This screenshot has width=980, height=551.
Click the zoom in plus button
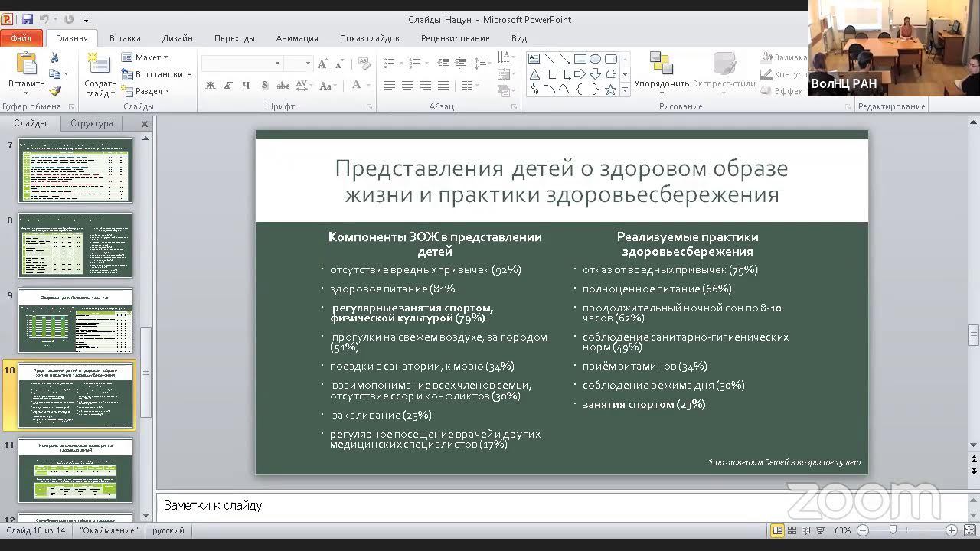[952, 530]
